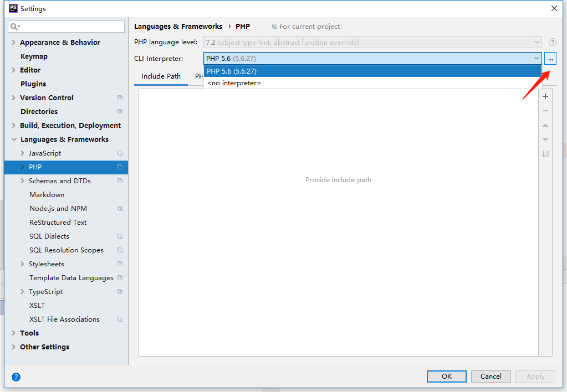The image size is (567, 392).
Task: Click project-level icon next to Stylesheets
Action: click(120, 264)
